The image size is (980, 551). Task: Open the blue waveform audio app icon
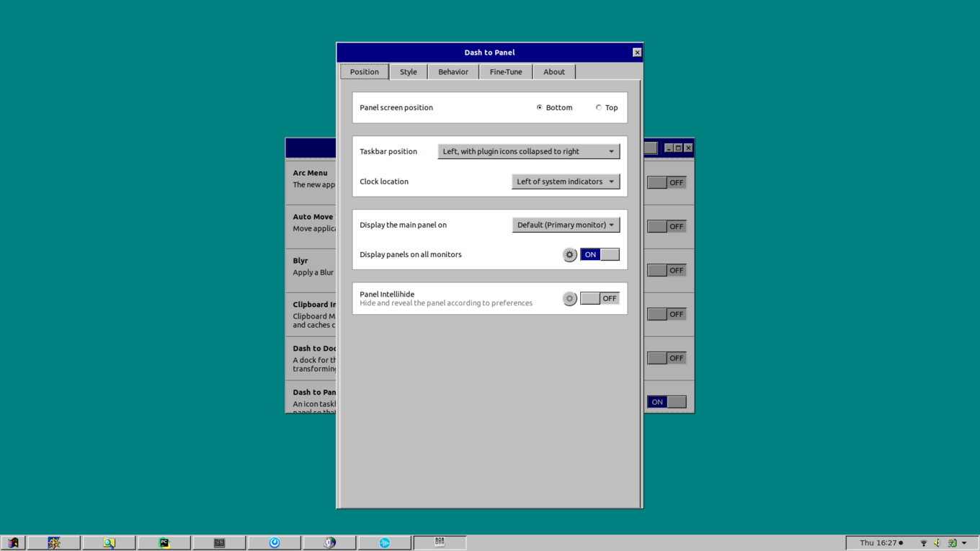tap(385, 543)
